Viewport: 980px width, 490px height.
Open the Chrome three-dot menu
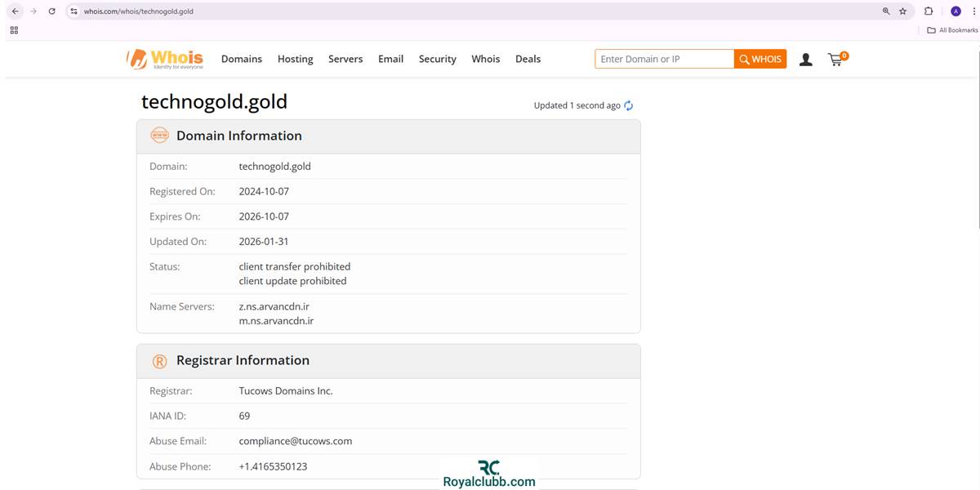coord(974,11)
